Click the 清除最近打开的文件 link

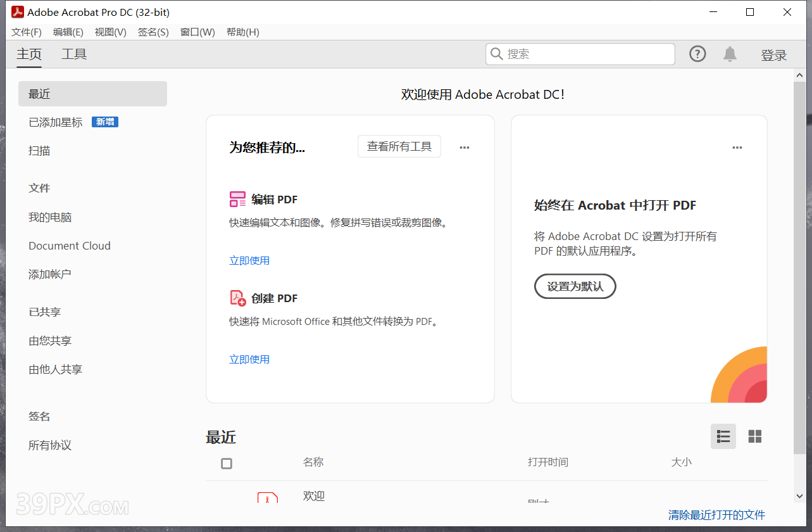717,515
